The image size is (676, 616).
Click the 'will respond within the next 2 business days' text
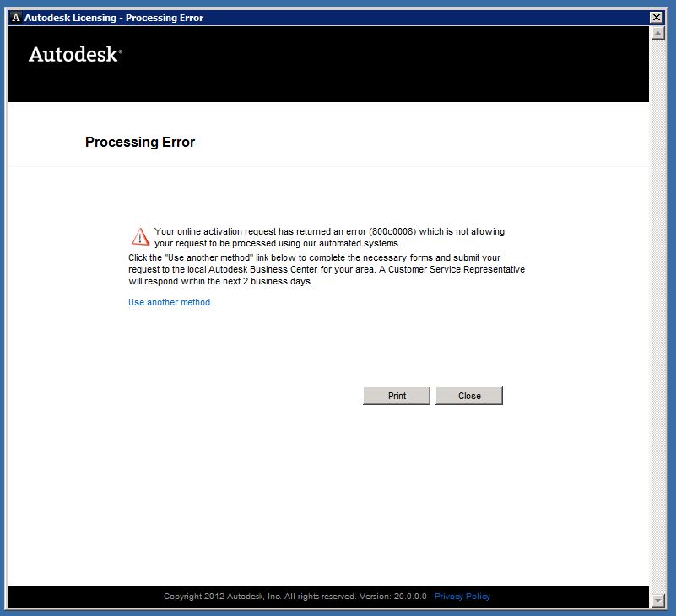tap(220, 281)
